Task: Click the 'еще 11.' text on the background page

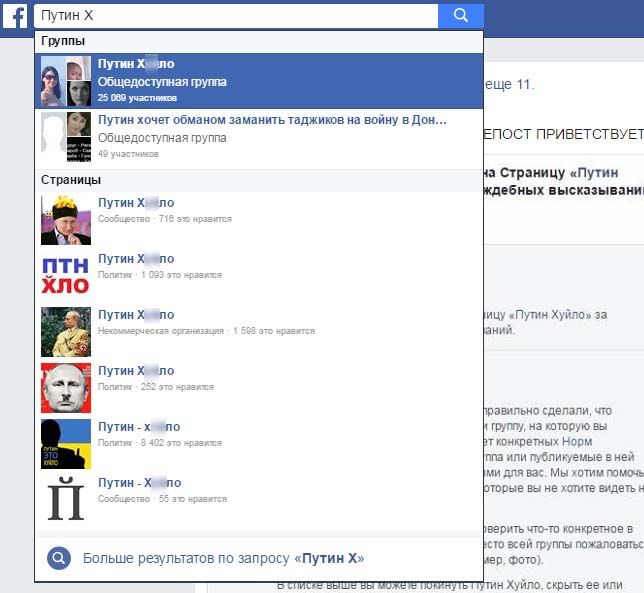Action: point(509,85)
